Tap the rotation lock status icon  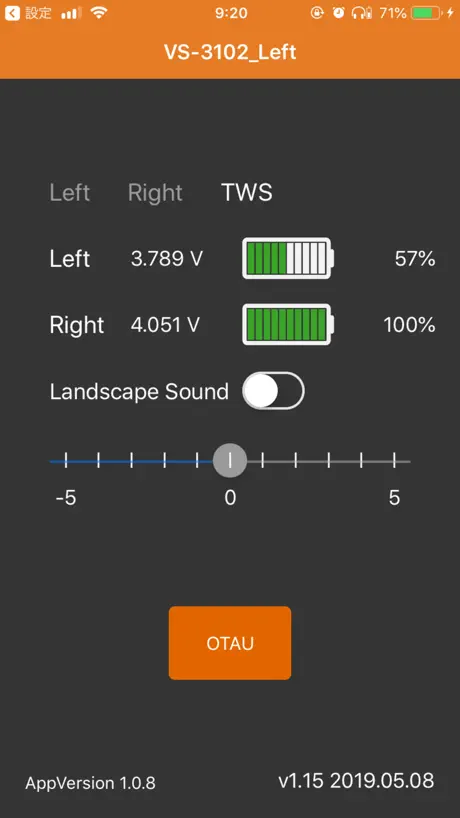coord(317,14)
